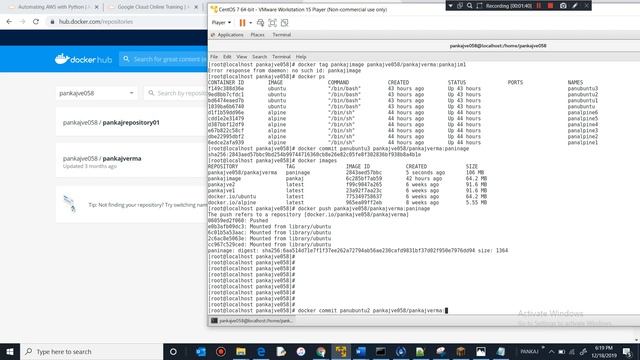Go back in the browser

point(9,22)
